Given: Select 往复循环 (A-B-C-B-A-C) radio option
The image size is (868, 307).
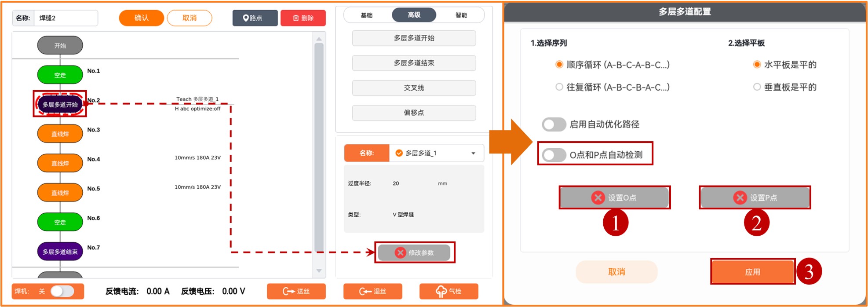Looking at the screenshot, I should (x=559, y=87).
